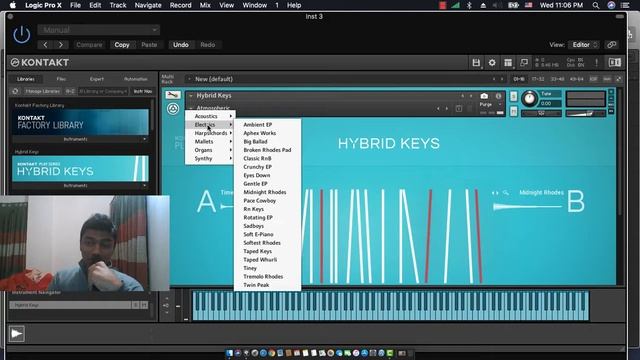
Task: Click the Tune knob
Action: [x=529, y=99]
